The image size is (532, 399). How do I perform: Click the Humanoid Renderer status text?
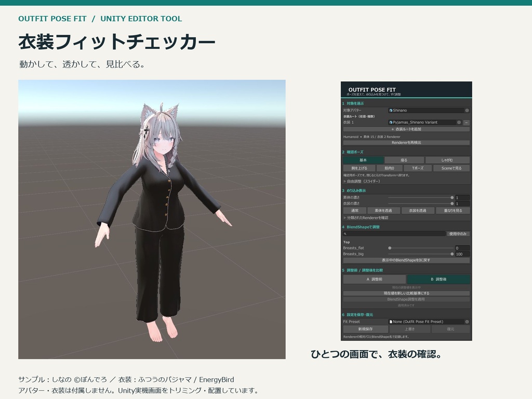coord(372,137)
